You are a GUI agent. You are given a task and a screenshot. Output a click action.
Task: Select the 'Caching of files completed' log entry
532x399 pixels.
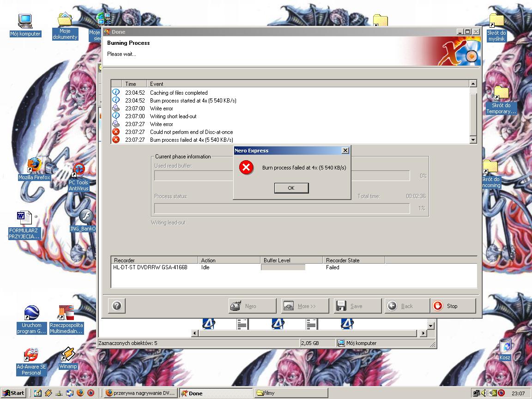click(290, 93)
